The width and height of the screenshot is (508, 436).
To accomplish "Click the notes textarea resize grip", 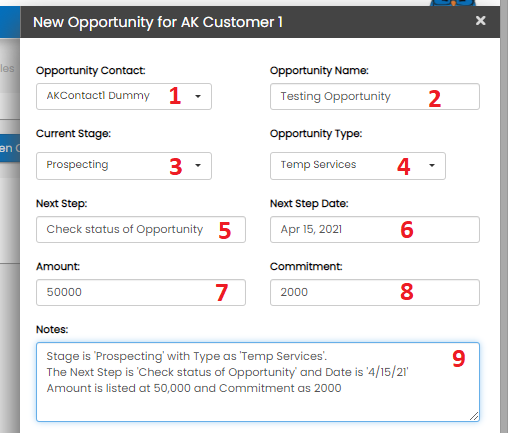I will (x=474, y=416).
